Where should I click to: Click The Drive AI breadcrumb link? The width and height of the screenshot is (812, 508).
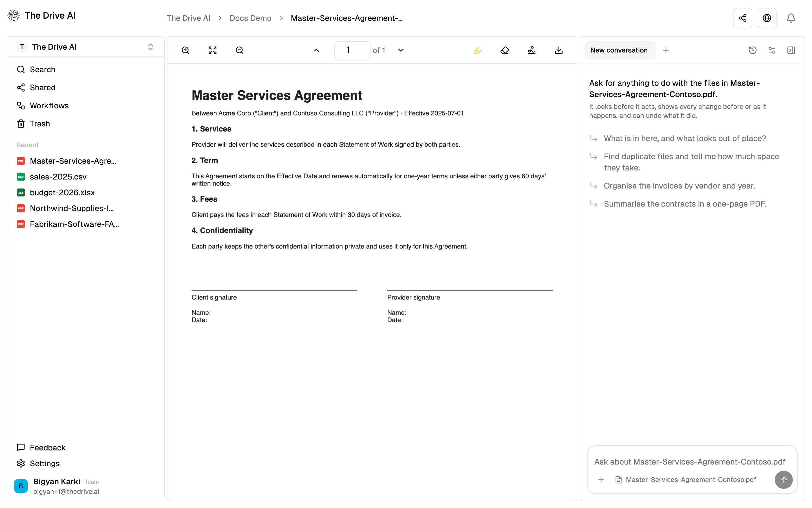(x=189, y=18)
